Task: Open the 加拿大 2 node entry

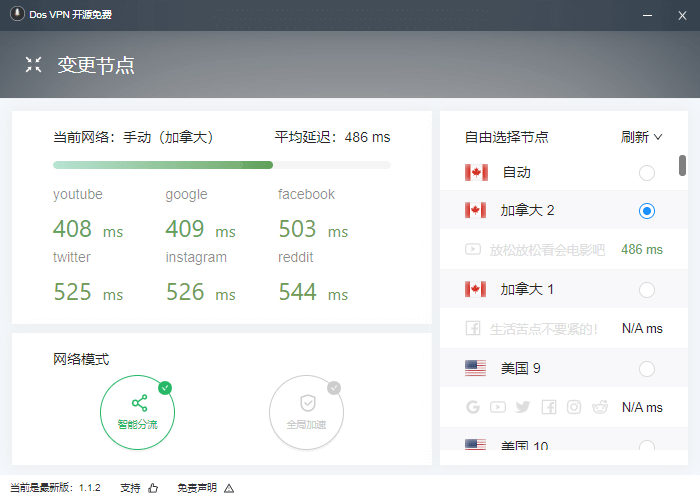Action: pos(528,211)
